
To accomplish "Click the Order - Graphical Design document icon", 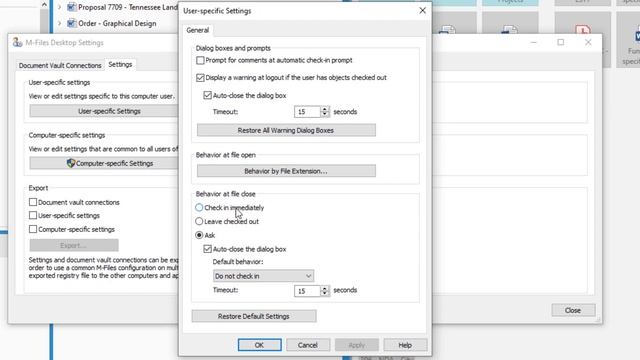I will coord(71,24).
